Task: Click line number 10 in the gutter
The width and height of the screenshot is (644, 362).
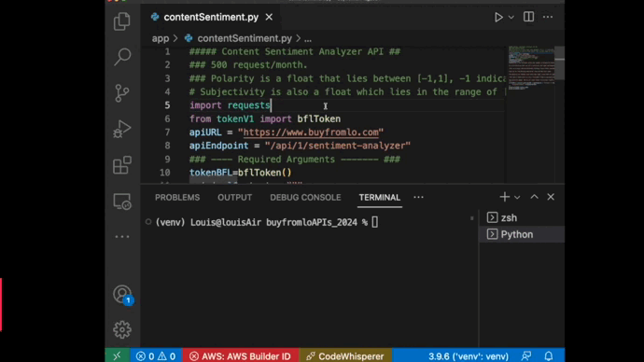Action: (164, 173)
